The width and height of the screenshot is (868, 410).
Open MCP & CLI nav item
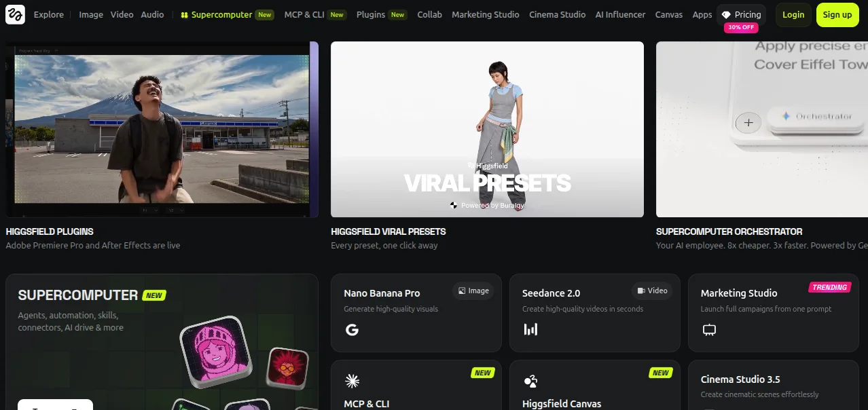coord(315,14)
